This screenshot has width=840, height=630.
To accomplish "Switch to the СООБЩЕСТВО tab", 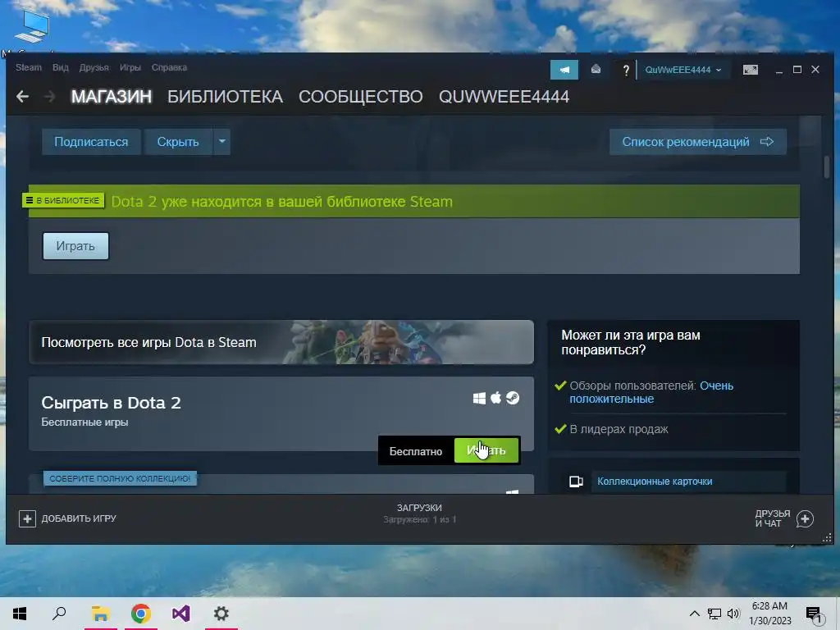I will pyautogui.click(x=361, y=97).
